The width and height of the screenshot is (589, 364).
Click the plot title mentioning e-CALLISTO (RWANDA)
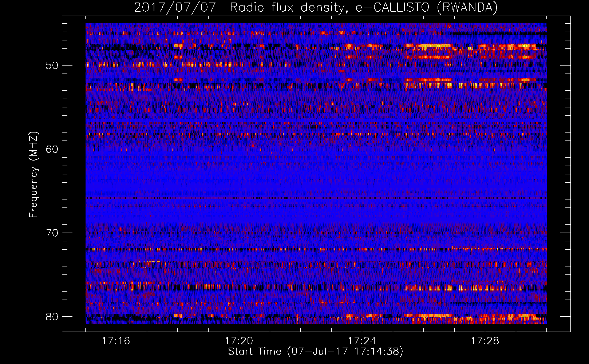[x=316, y=7]
